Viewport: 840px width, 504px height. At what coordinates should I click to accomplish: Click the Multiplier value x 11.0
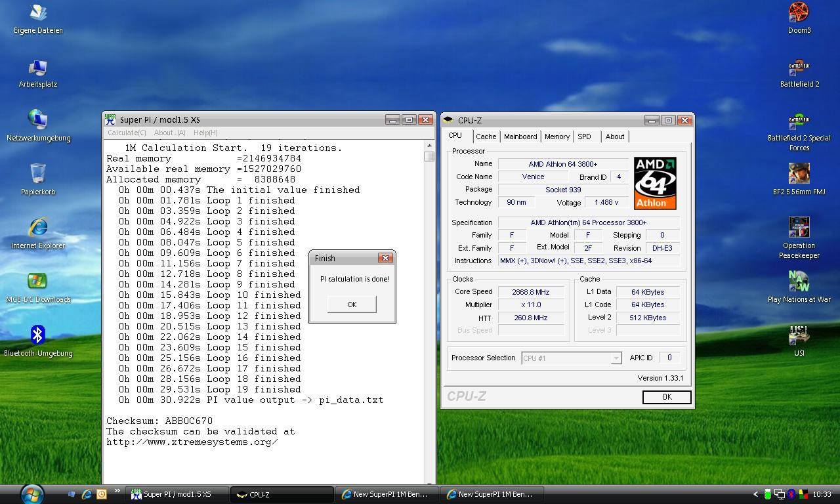[531, 304]
